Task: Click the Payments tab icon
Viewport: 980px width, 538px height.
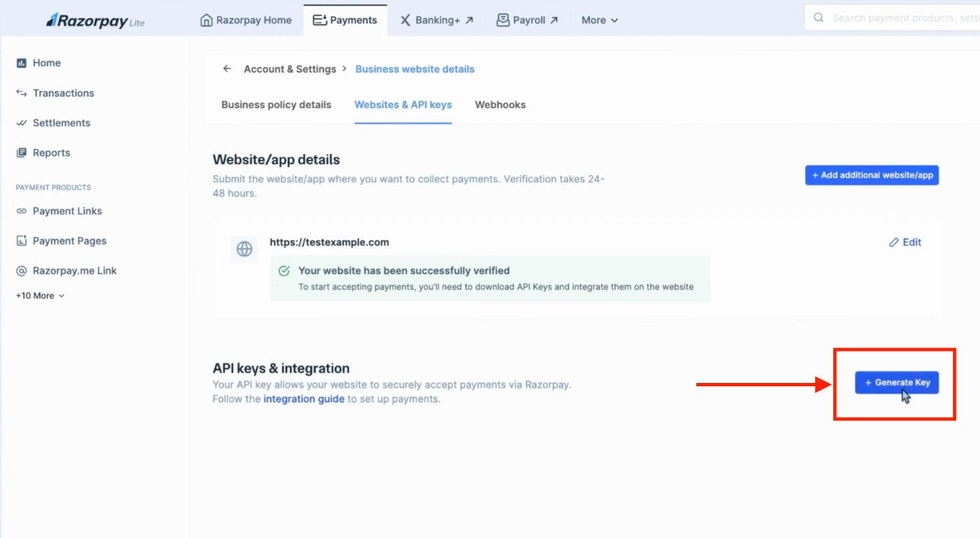Action: point(320,20)
